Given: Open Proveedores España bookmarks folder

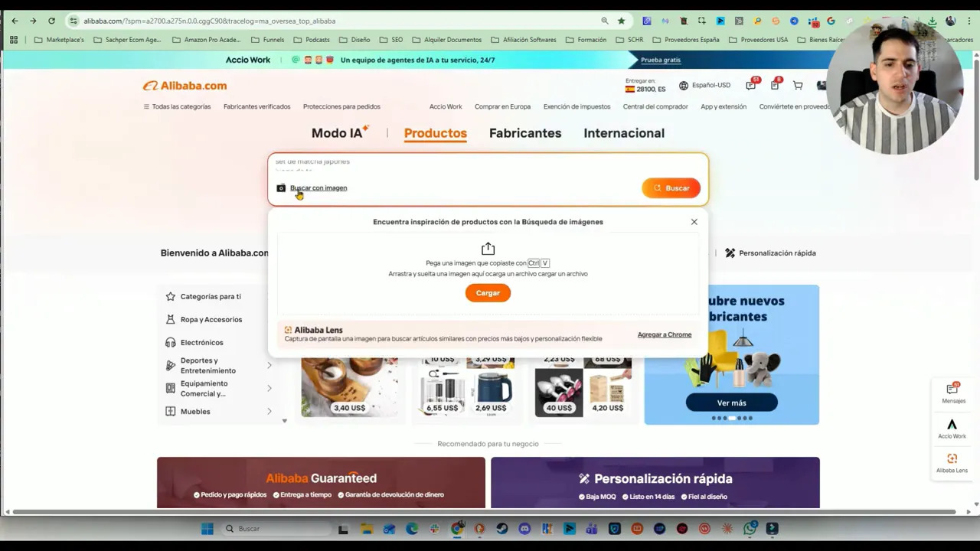Looking at the screenshot, I should pos(686,40).
